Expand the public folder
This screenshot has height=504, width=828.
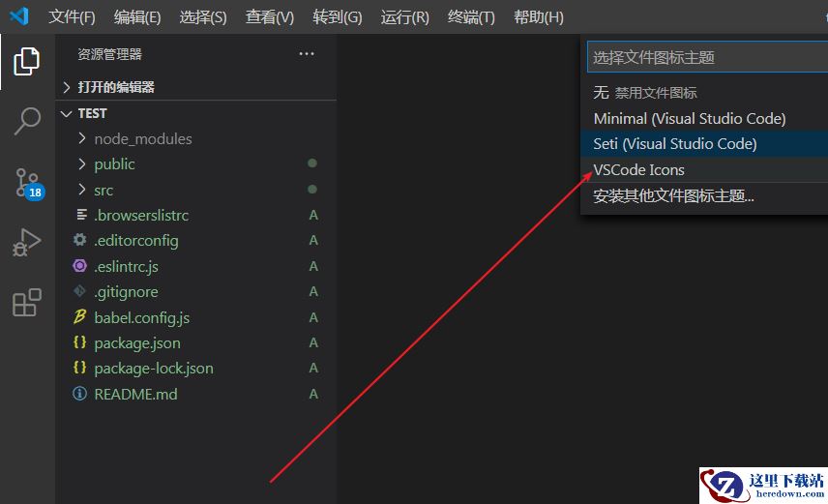[x=82, y=163]
